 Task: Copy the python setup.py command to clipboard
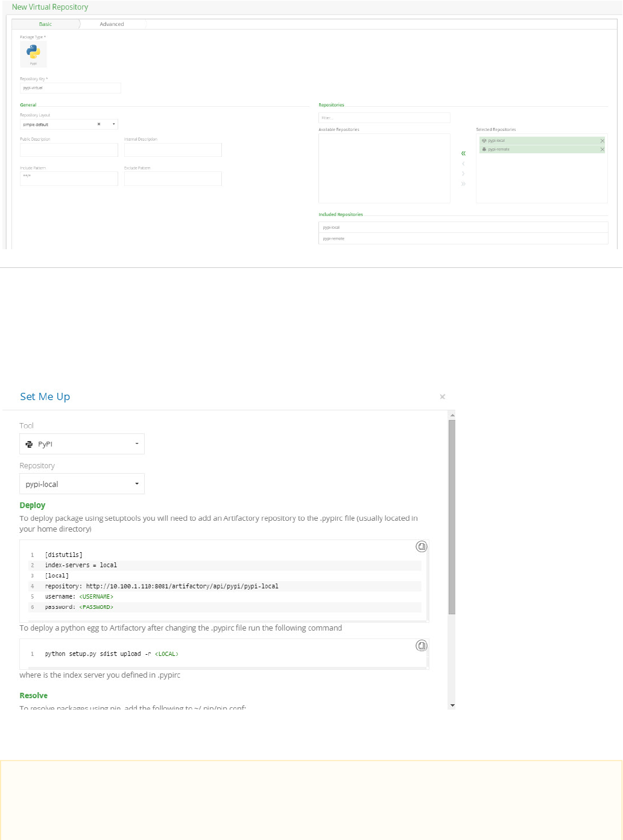422,645
